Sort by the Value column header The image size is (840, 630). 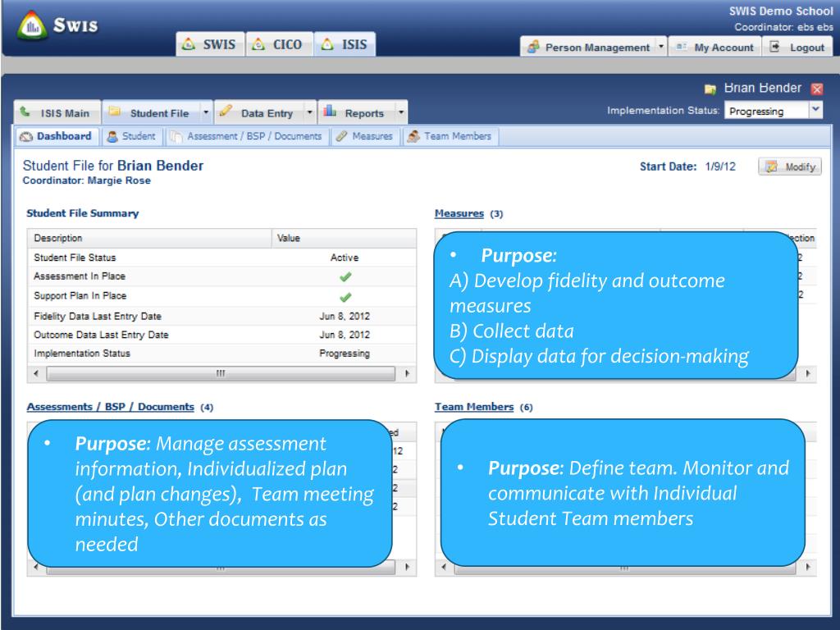344,238
